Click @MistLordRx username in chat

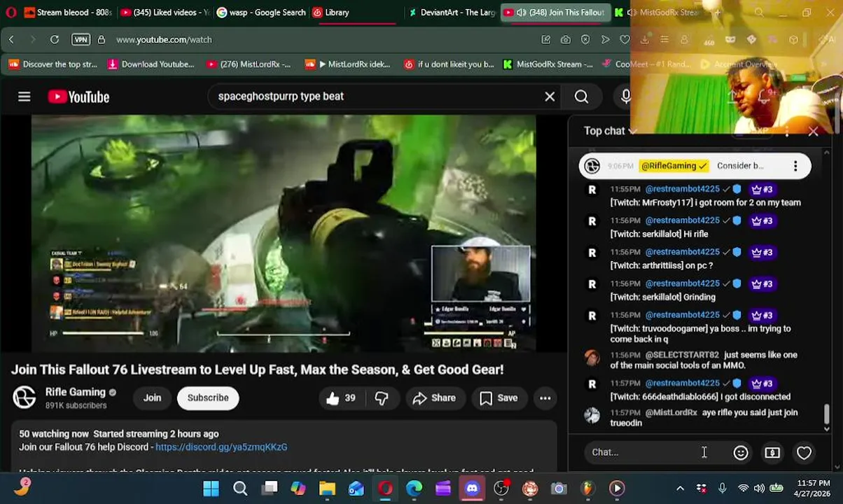pyautogui.click(x=671, y=413)
